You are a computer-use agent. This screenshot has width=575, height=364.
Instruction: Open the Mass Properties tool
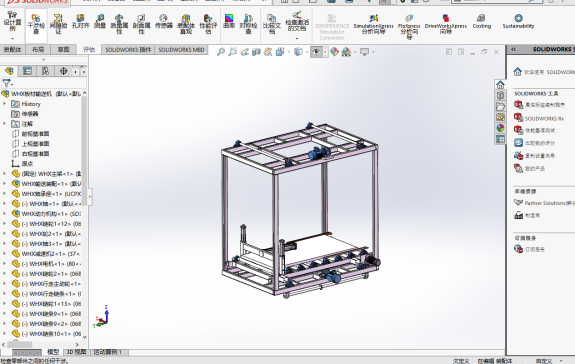click(119, 23)
